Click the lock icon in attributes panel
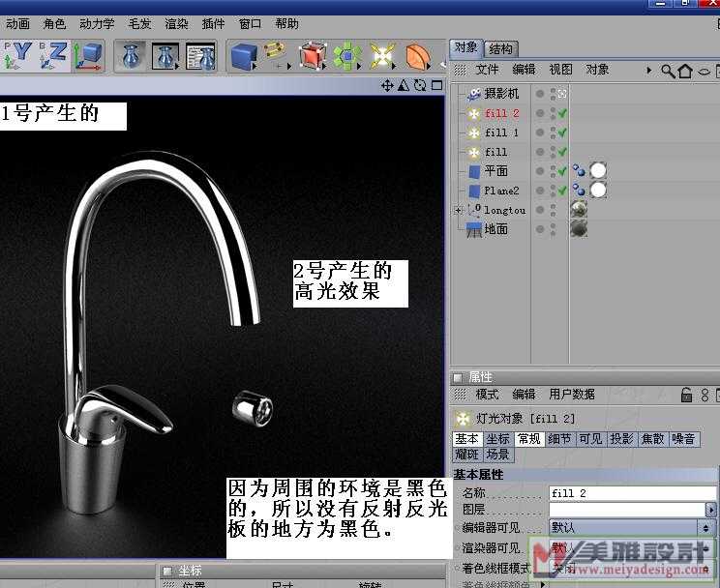The width and height of the screenshot is (720, 588). coord(686,395)
